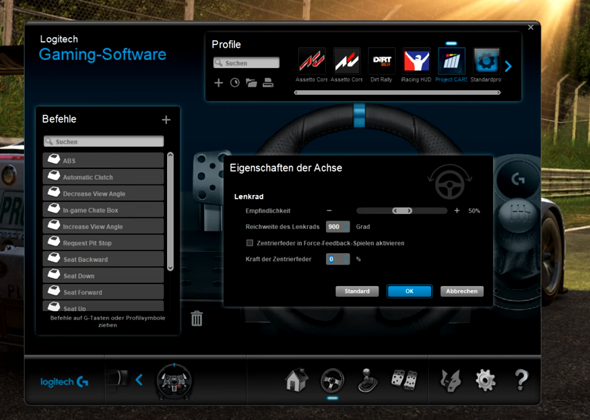Click the G29 wheel device thumbnail
This screenshot has height=420, width=590.
(x=174, y=381)
